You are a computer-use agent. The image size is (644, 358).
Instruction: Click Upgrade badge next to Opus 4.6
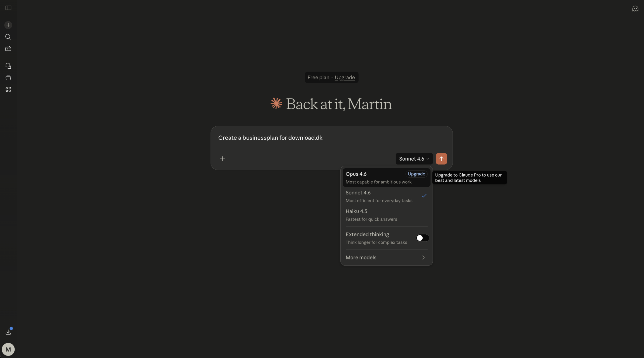[416, 174]
